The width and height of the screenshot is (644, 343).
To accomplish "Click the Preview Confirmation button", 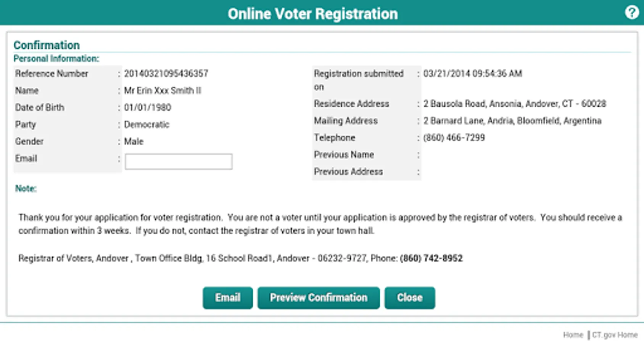I will pyautogui.click(x=318, y=298).
